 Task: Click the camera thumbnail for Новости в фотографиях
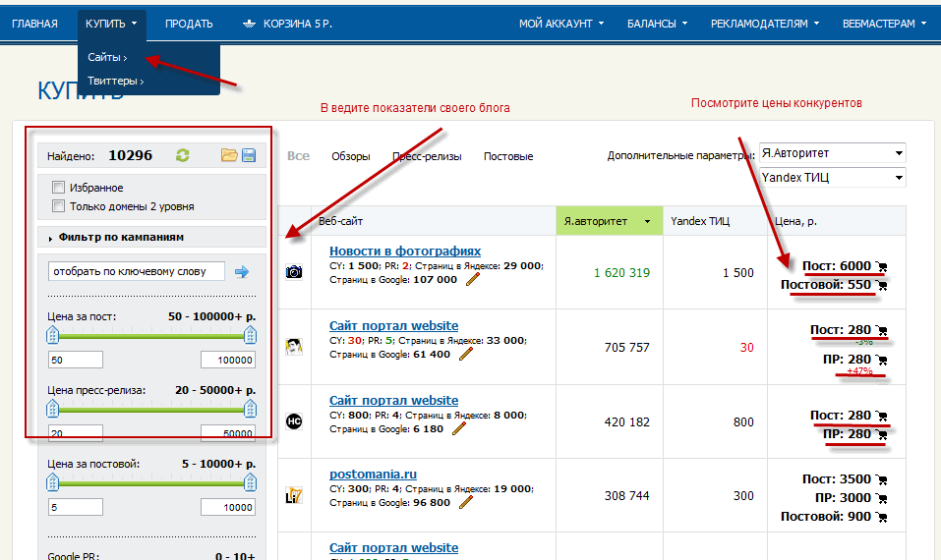pos(293,272)
